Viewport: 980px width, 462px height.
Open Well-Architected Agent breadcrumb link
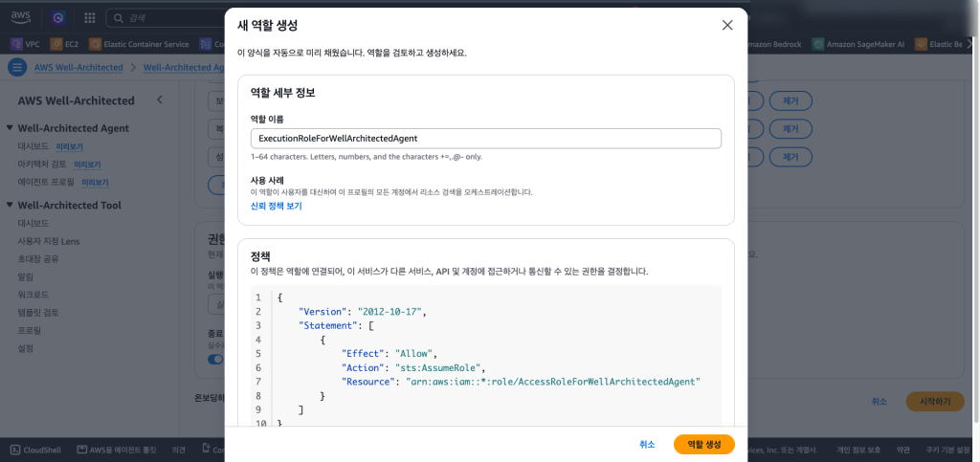[184, 67]
